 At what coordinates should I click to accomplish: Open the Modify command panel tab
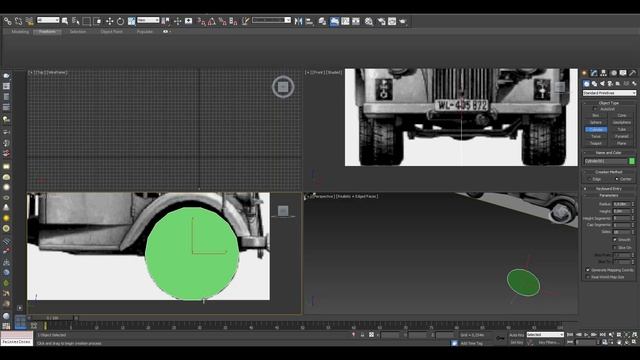point(594,73)
